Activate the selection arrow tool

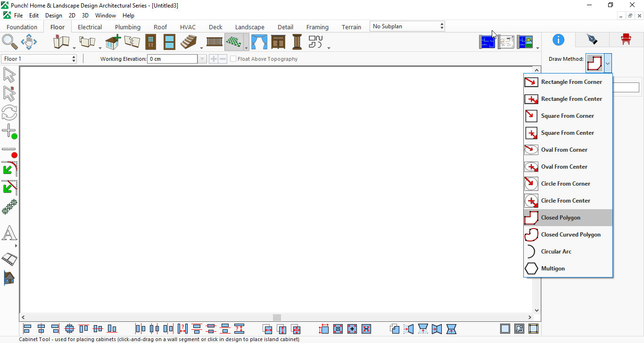[x=9, y=75]
